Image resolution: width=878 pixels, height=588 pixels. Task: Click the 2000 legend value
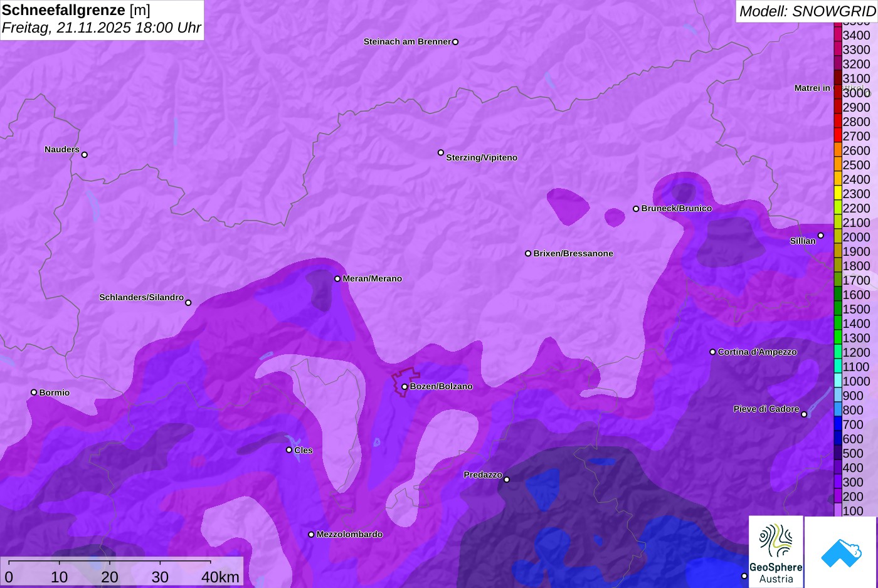tap(857, 237)
